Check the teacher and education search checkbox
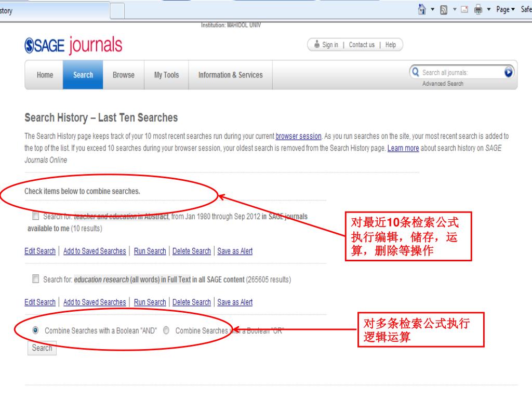 coord(36,216)
